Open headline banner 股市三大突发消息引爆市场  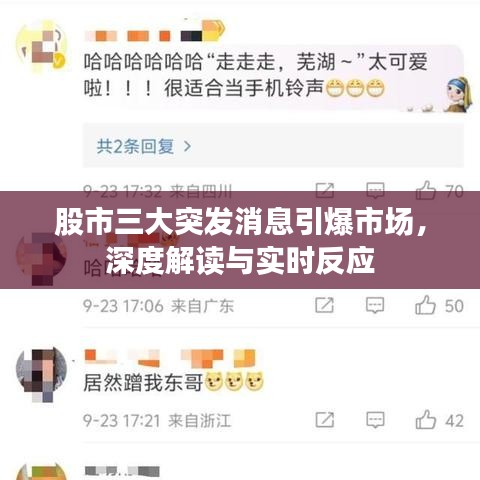pos(240,240)
